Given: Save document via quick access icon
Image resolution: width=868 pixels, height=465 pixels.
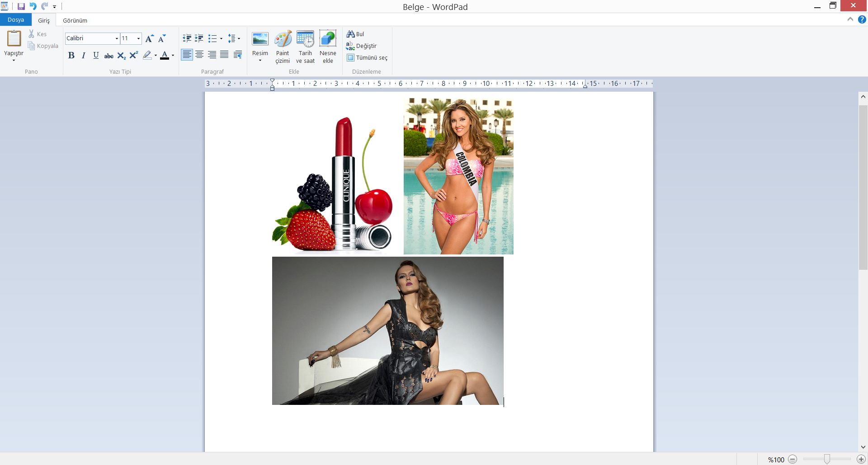Looking at the screenshot, I should pos(21,6).
